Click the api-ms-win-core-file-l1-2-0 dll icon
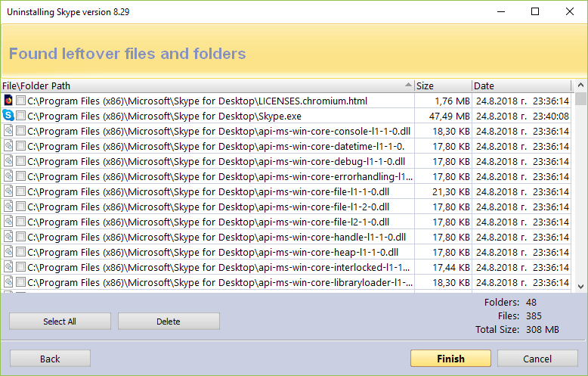Image resolution: width=588 pixels, height=376 pixels. [x=8, y=207]
